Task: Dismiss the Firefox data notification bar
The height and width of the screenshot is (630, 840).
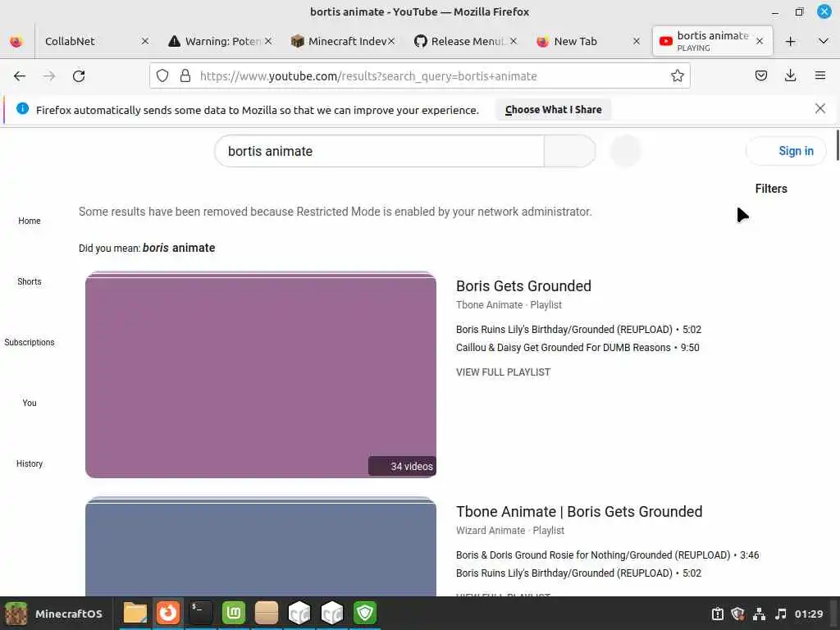Action: pos(819,109)
